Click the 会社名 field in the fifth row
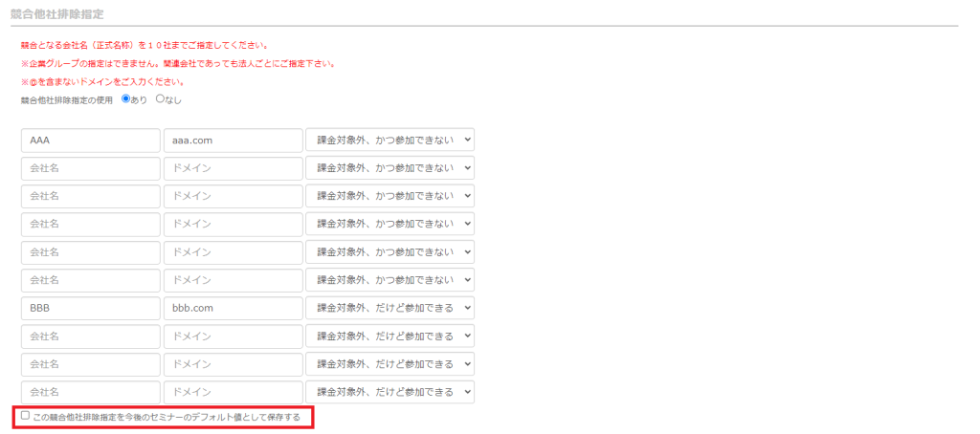This screenshot has width=980, height=434. tap(90, 252)
